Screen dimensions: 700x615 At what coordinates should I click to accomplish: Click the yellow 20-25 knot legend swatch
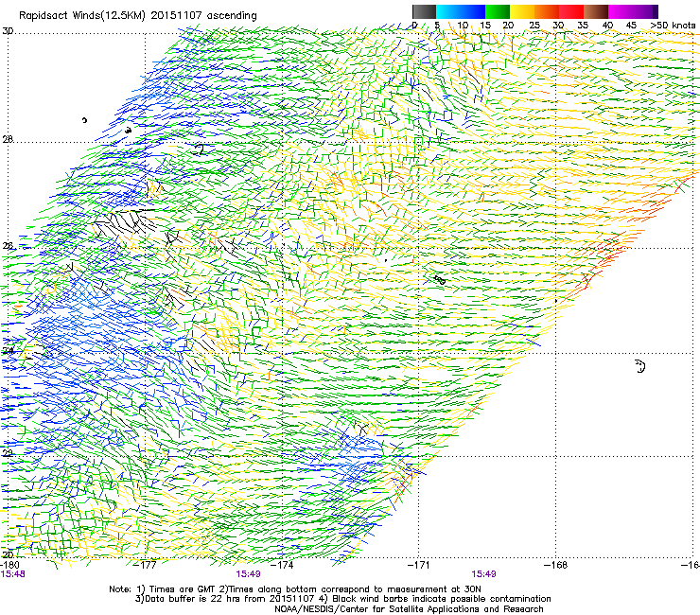[522, 11]
